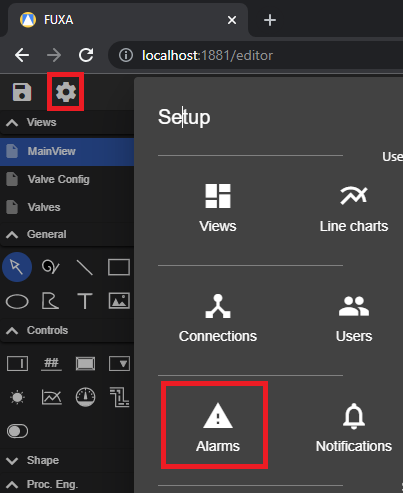Pick the rectangle shape tool
The height and width of the screenshot is (493, 403).
119,267
